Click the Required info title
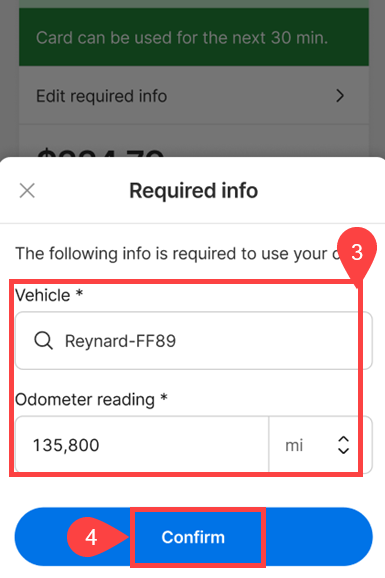This screenshot has height=578, width=385. click(193, 191)
